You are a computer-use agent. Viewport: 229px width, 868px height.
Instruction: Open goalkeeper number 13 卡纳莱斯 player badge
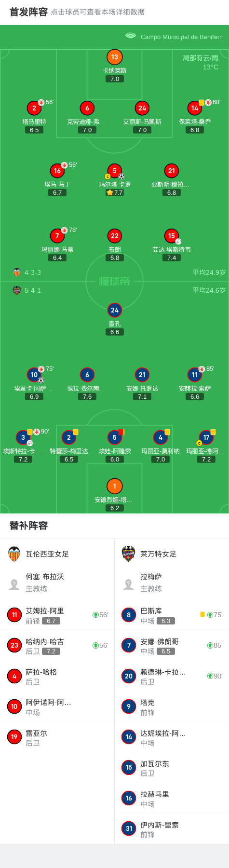(x=114, y=57)
